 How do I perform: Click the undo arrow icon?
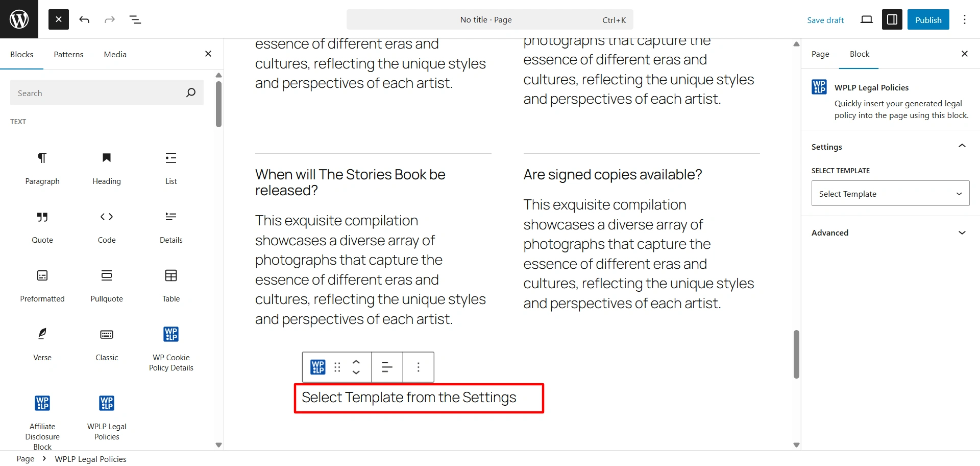click(84, 20)
